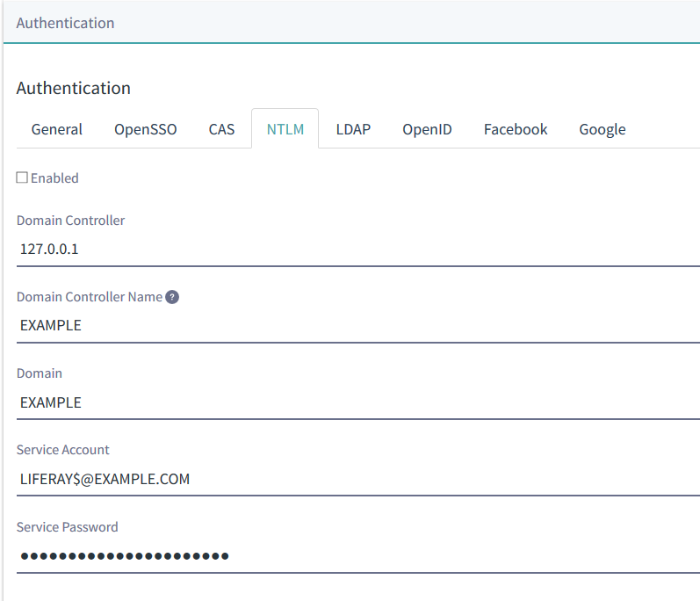
Task: Open the CAS tab
Action: (x=221, y=129)
